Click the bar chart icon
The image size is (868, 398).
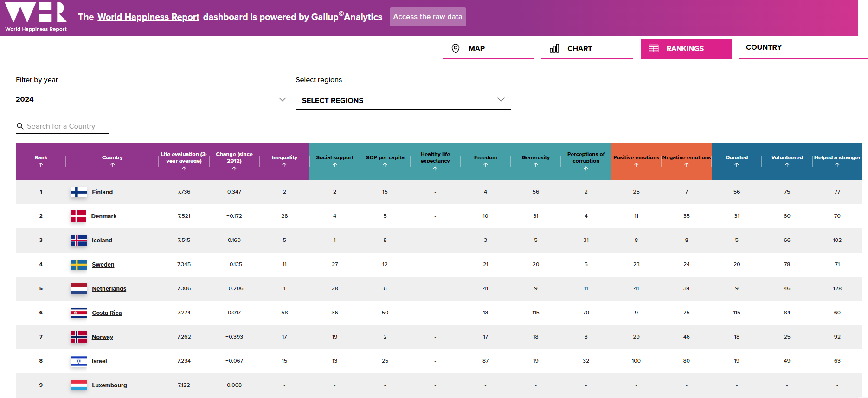click(554, 49)
